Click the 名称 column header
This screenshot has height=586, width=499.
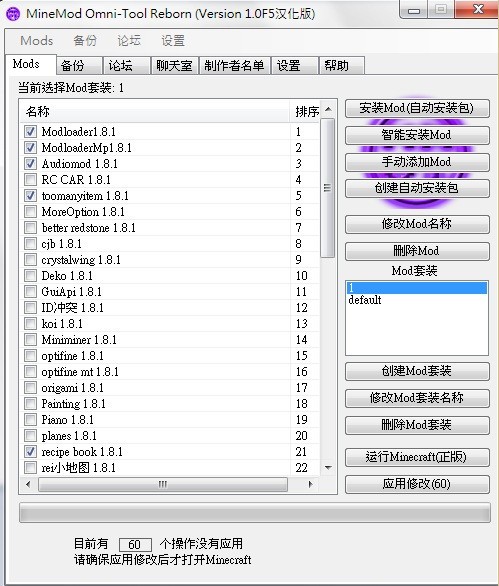tap(155, 111)
